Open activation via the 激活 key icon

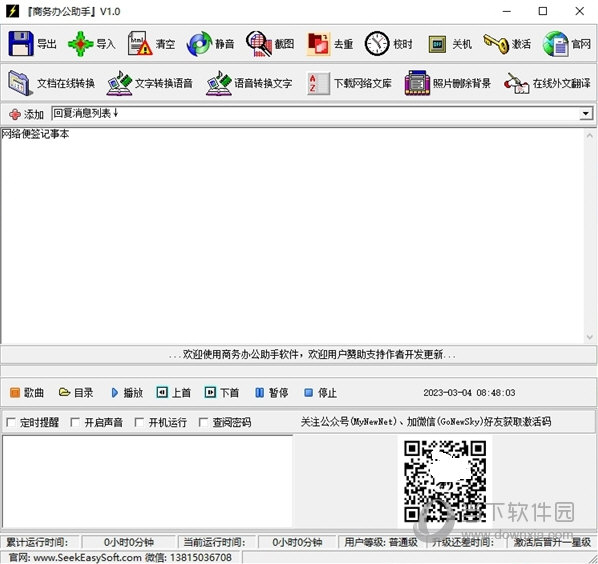pyautogui.click(x=496, y=44)
